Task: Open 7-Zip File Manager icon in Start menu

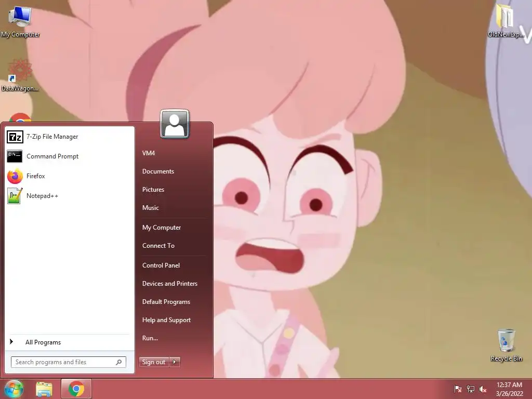Action: point(15,137)
